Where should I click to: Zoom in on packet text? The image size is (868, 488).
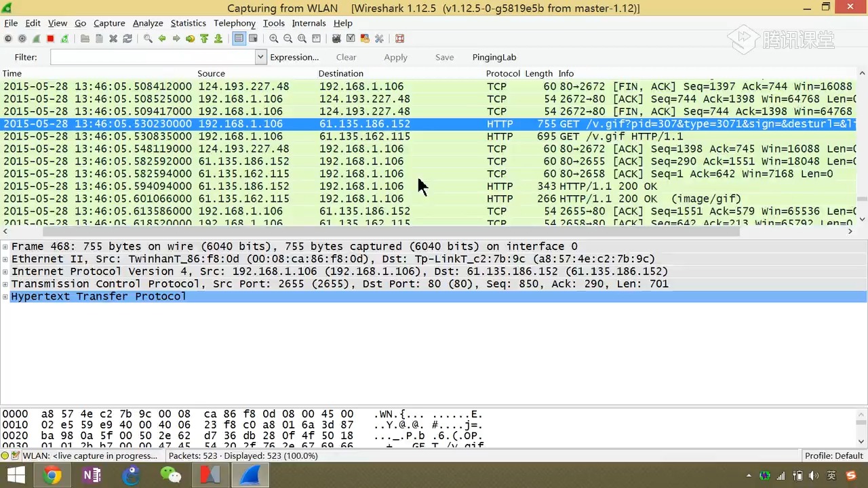pos(273,39)
